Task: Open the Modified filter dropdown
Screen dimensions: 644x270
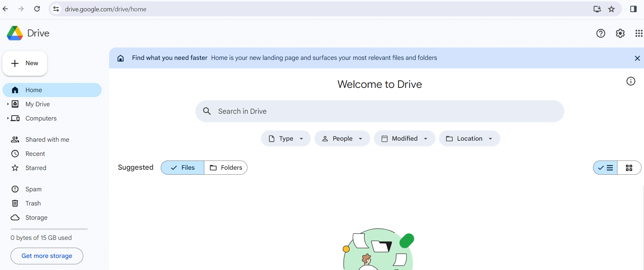Action: point(404,139)
